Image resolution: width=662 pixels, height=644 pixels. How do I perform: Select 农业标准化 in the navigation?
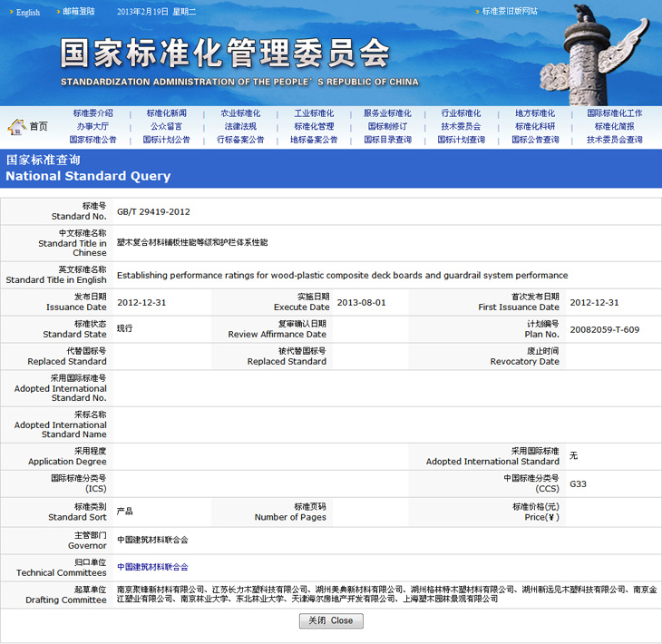pyautogui.click(x=240, y=113)
